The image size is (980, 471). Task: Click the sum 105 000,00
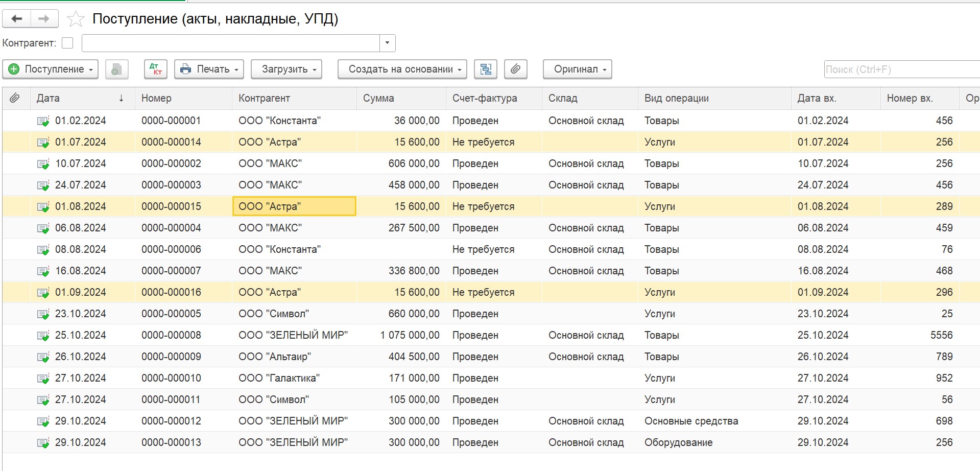(414, 399)
